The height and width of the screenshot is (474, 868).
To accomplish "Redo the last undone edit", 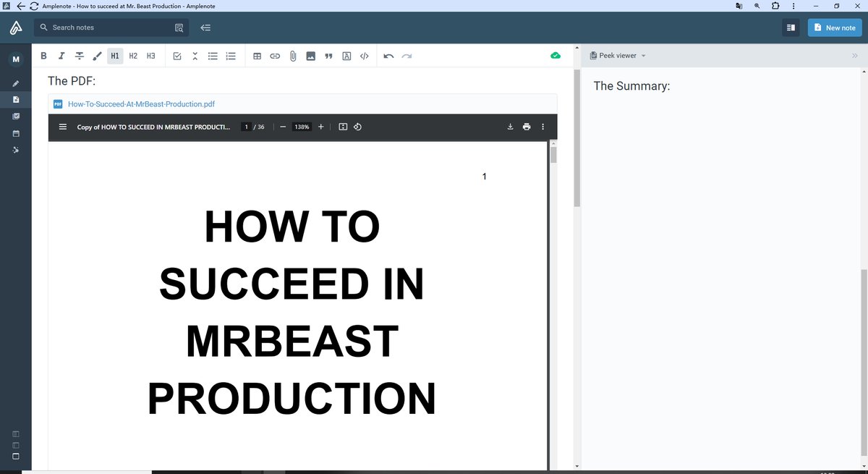I will 407,56.
